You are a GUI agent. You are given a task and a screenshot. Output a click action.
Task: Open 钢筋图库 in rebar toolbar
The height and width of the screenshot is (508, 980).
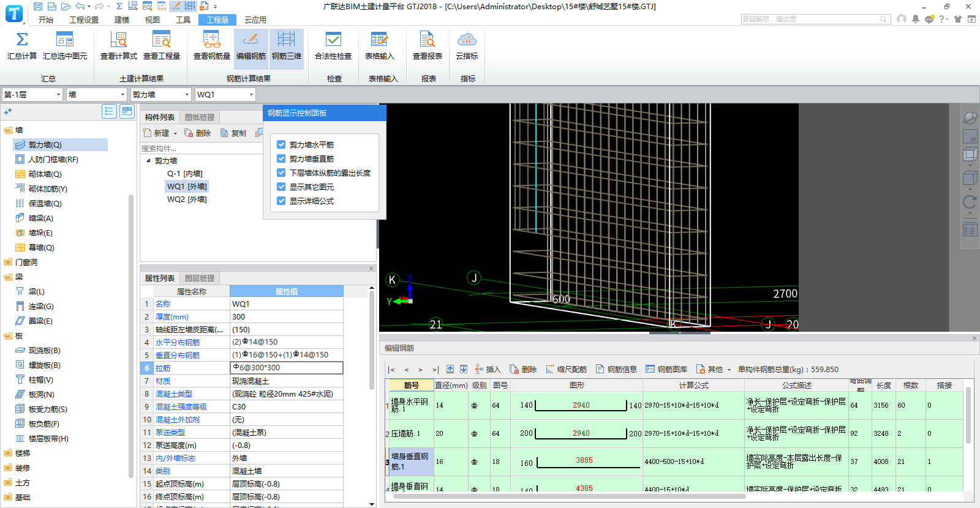pyautogui.click(x=667, y=369)
